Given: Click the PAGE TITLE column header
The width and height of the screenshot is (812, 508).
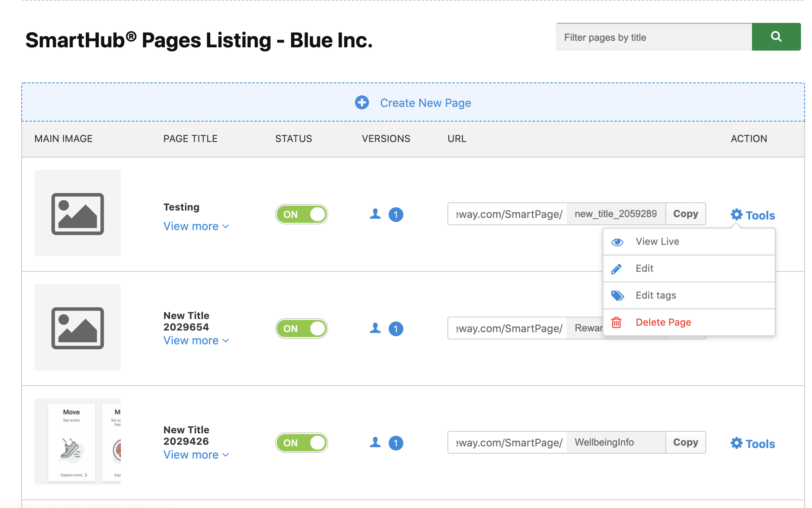Looking at the screenshot, I should pyautogui.click(x=190, y=139).
